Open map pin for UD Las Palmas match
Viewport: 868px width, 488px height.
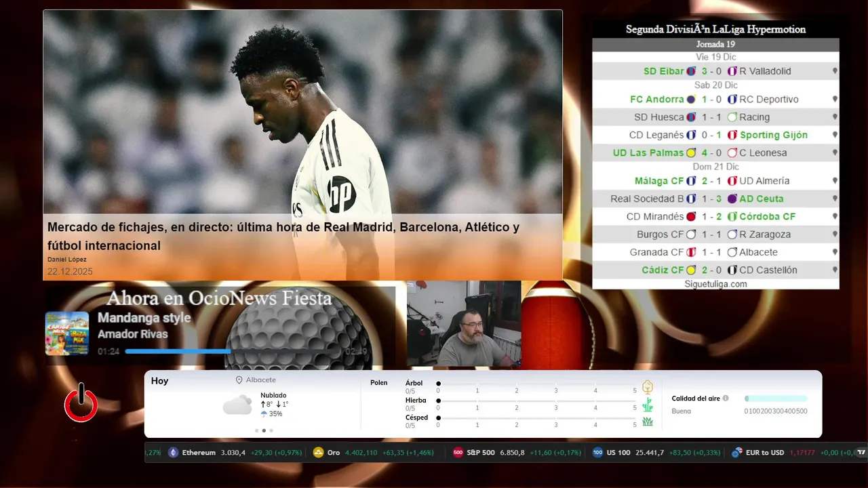coord(835,152)
